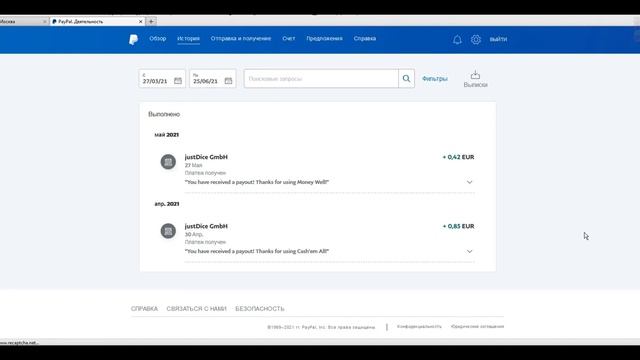640x360 pixels.
Task: Open the settings gear icon
Action: 476,40
